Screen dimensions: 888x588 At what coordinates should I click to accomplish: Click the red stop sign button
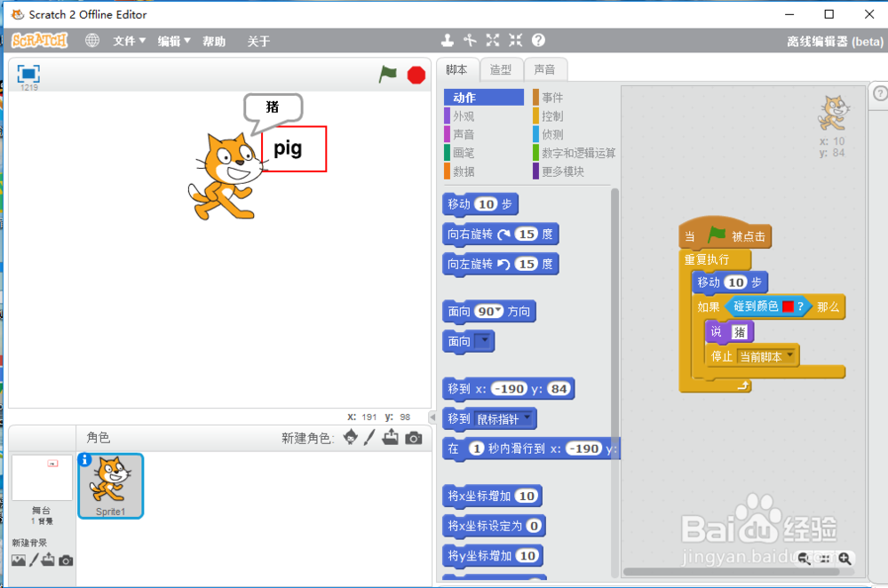[416, 75]
